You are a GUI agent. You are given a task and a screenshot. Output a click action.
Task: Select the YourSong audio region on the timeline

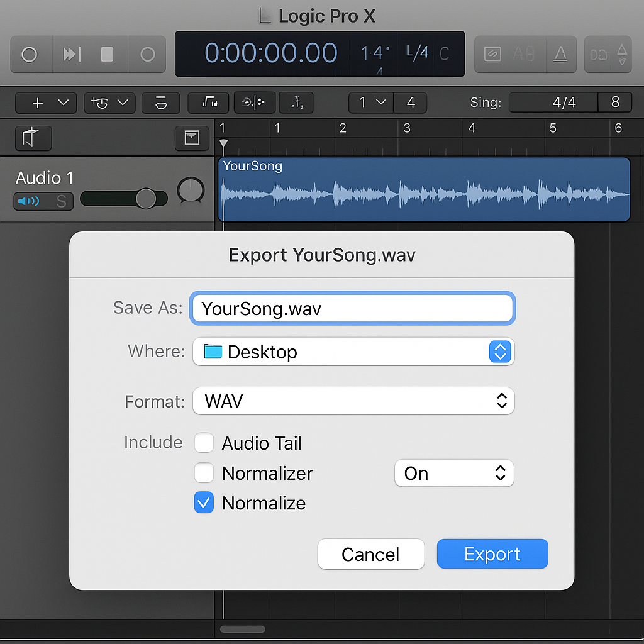click(424, 189)
